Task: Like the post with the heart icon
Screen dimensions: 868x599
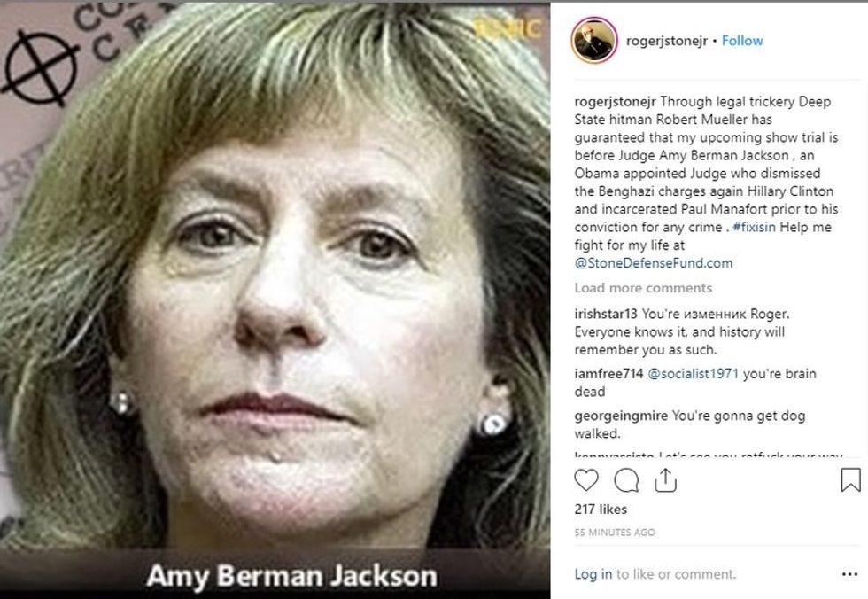Action: 586,480
